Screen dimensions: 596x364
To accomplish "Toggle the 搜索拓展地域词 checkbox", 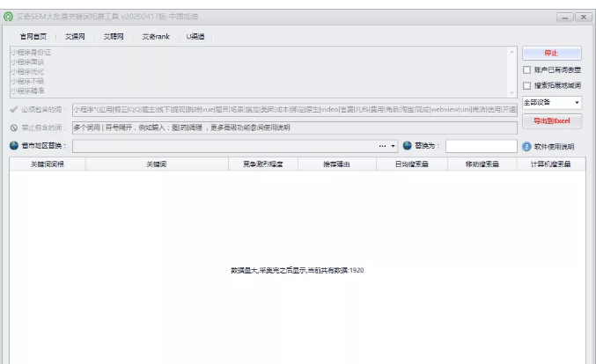I will 526,85.
